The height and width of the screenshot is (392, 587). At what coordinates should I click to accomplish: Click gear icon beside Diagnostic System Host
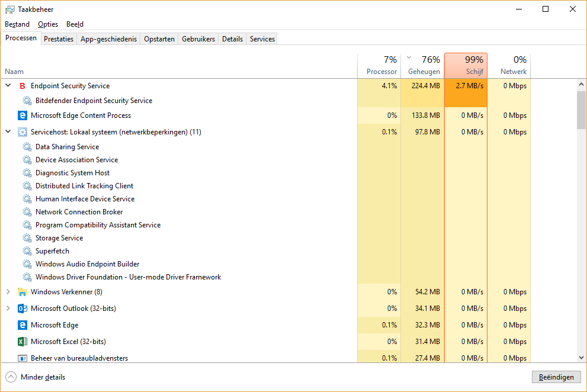tap(27, 173)
